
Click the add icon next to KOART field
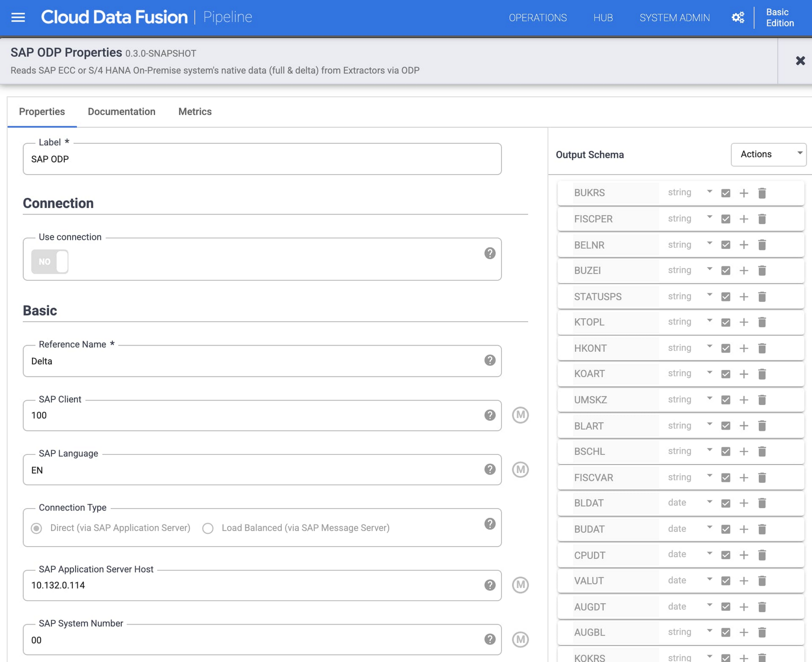click(x=743, y=374)
